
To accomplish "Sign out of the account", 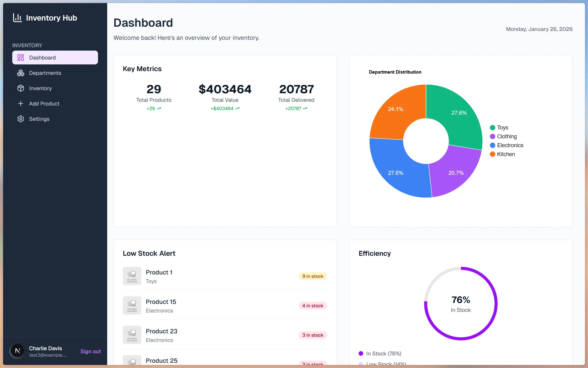I will 91,351.
